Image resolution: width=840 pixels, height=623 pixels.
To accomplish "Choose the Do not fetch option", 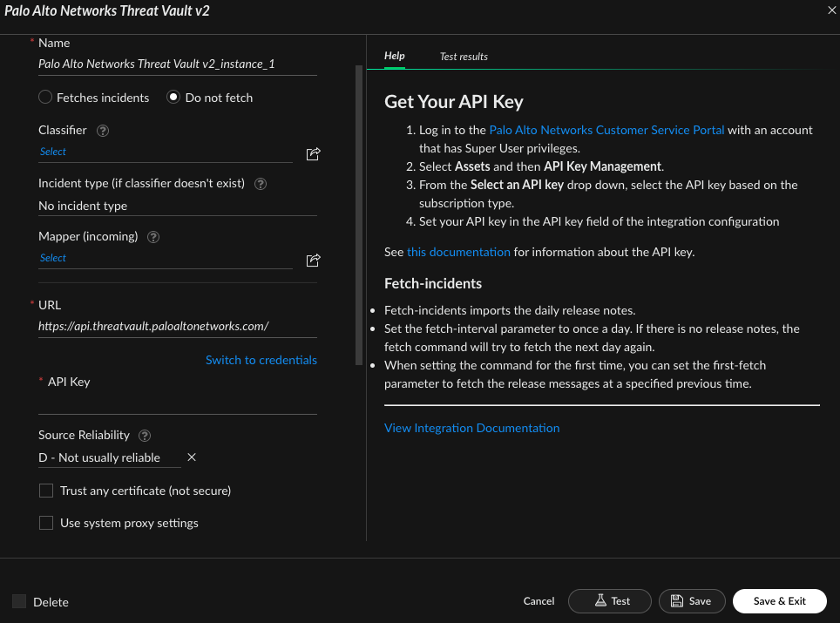I will click(x=173, y=98).
